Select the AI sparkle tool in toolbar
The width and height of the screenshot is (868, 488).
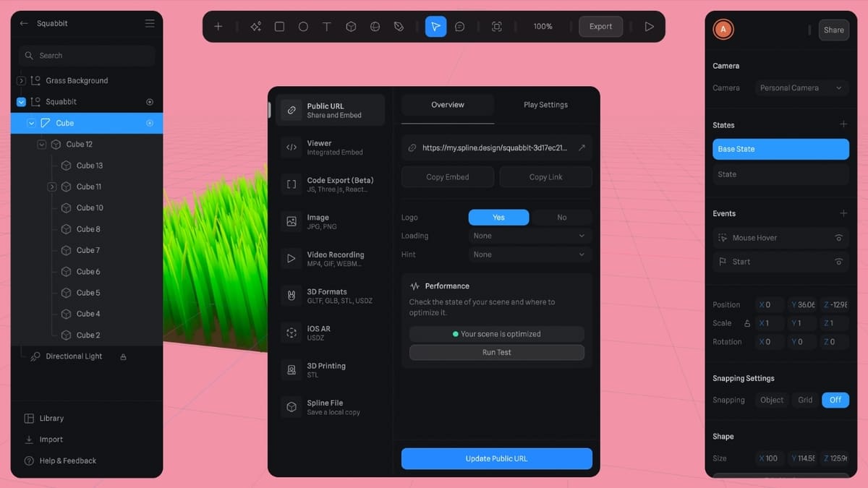(255, 27)
